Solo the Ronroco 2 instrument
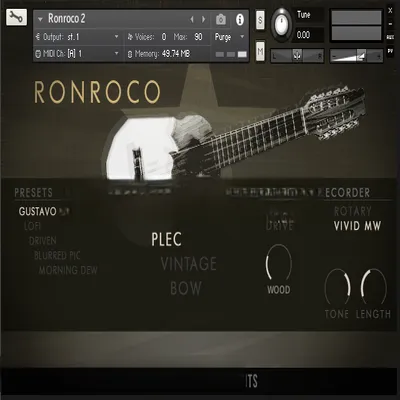Viewport: 400px width, 400px height. click(260, 20)
